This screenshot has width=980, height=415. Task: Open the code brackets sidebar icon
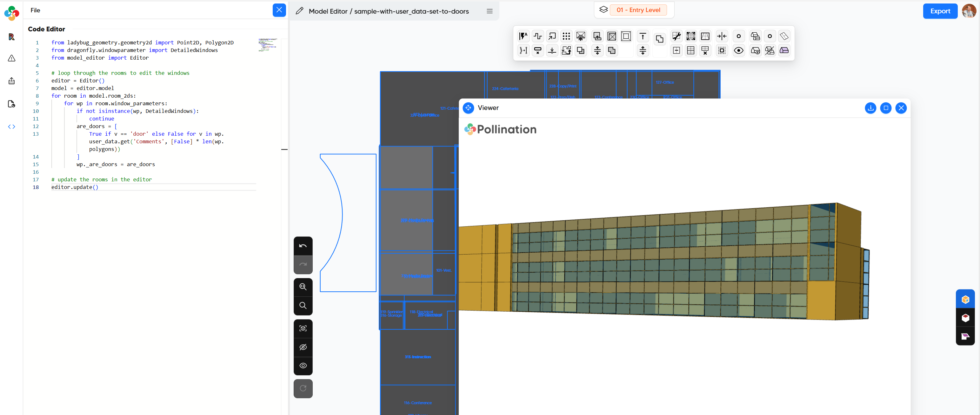[x=11, y=126]
